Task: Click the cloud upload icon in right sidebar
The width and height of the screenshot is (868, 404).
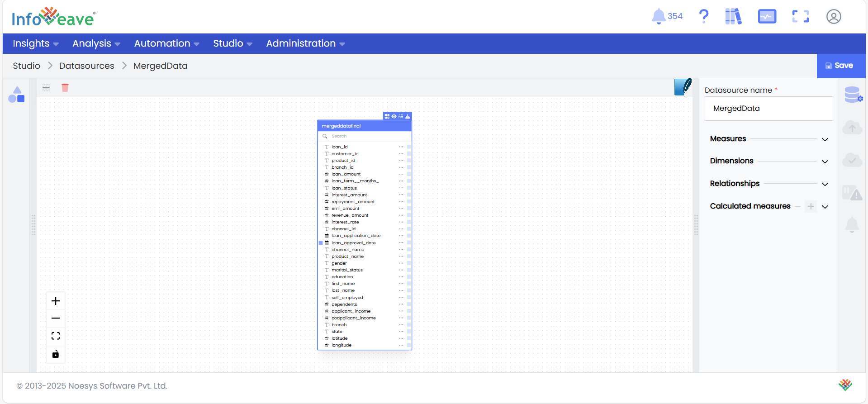Action: (852, 127)
